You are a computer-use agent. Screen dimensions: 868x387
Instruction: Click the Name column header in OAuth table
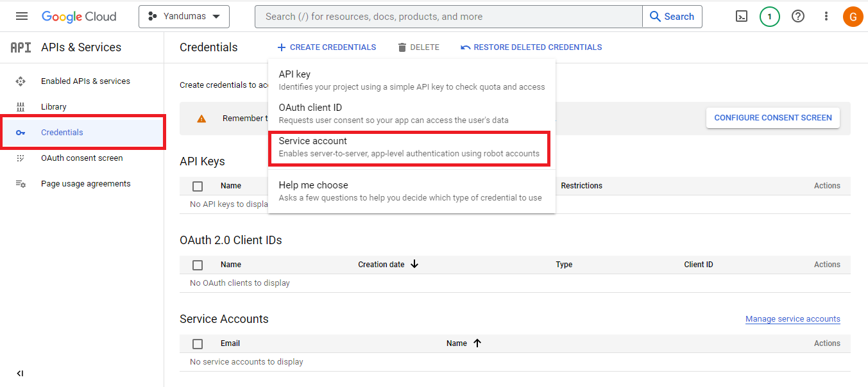click(x=231, y=265)
